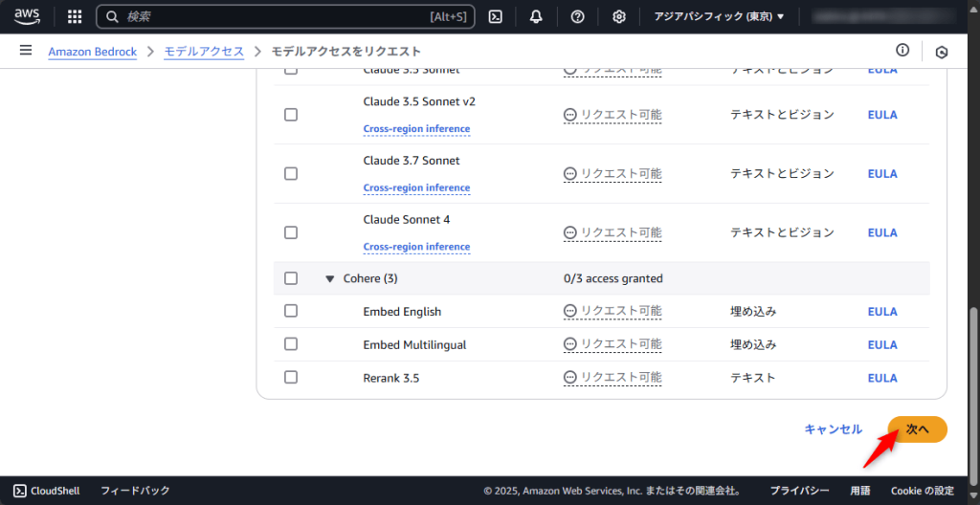Image resolution: width=980 pixels, height=505 pixels.
Task: Click status icon for Rerank 3.5
Action: point(570,378)
